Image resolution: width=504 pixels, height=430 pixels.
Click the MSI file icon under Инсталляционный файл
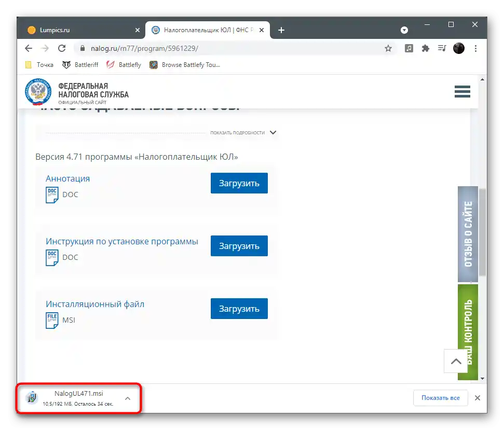tap(52, 321)
